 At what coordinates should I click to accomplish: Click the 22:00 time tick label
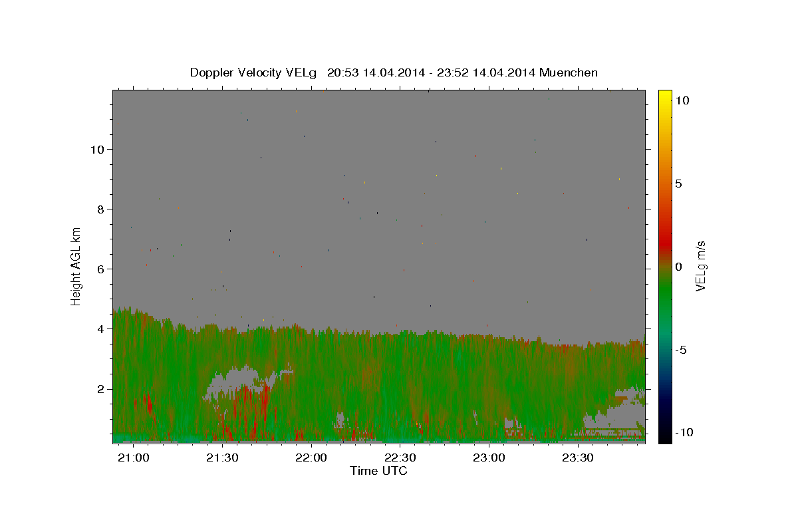[311, 458]
